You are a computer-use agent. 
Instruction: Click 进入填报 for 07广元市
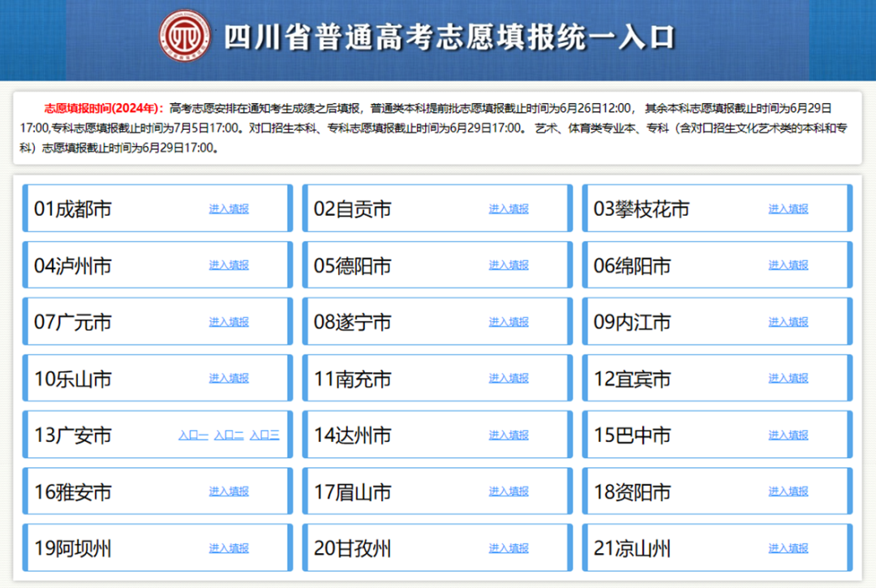click(228, 321)
